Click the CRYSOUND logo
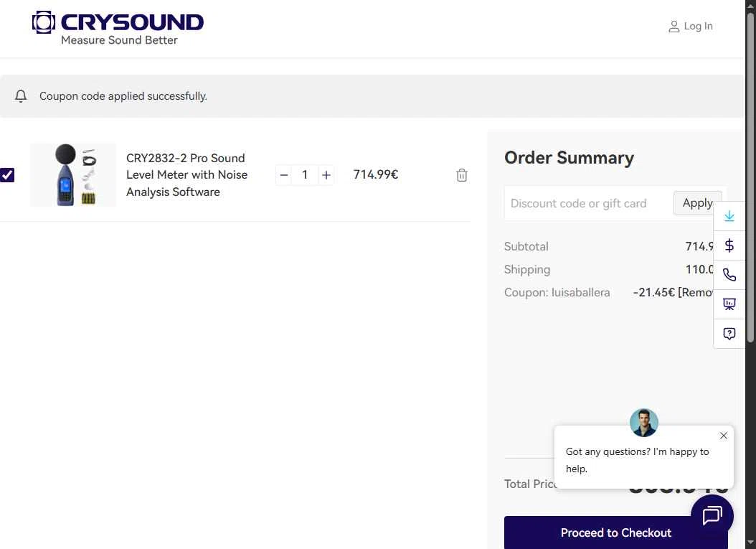The width and height of the screenshot is (756, 549). [118, 29]
